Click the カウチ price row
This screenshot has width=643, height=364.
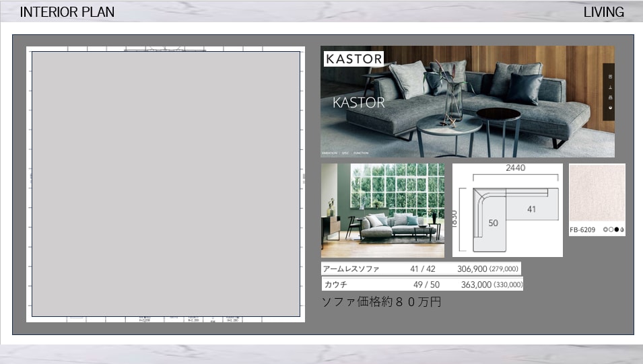pos(422,284)
